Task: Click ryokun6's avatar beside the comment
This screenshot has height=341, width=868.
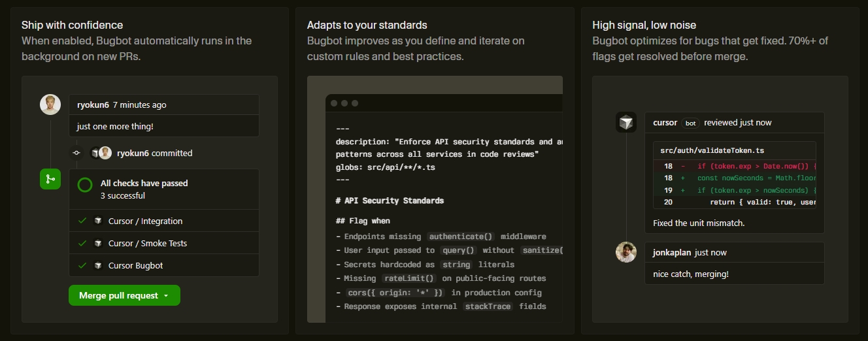Action: [x=50, y=105]
